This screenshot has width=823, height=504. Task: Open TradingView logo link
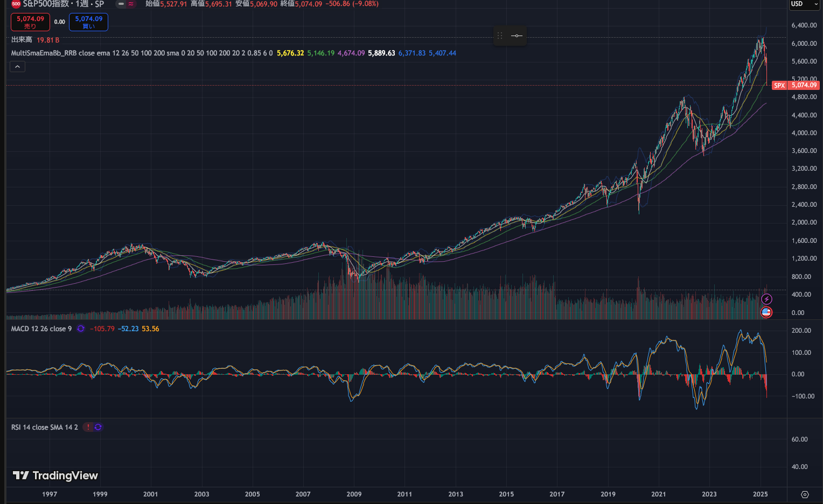click(55, 475)
